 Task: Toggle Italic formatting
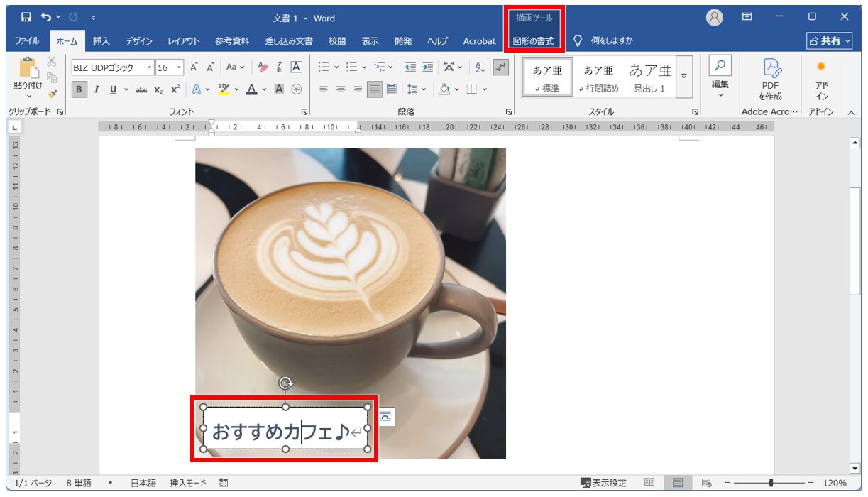[x=97, y=89]
